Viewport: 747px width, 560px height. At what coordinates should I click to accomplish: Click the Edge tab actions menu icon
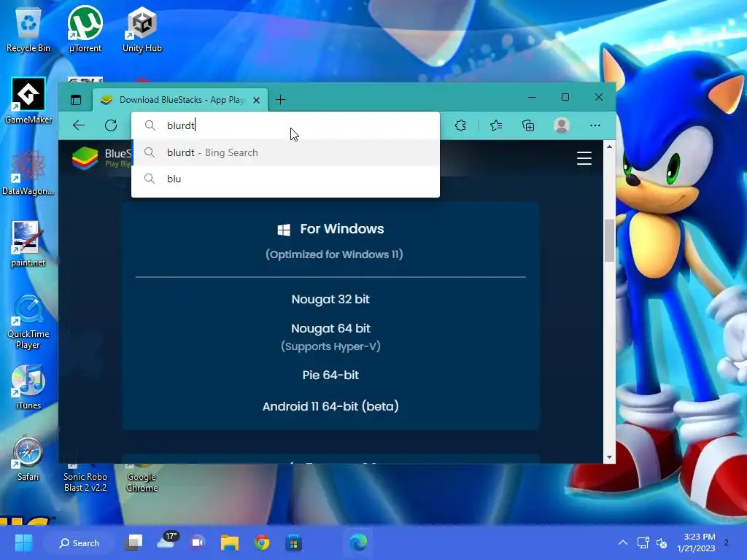point(76,99)
